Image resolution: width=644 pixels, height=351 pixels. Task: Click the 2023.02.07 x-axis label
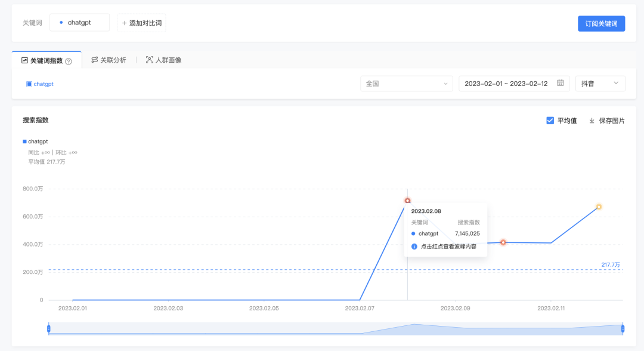[360, 308]
